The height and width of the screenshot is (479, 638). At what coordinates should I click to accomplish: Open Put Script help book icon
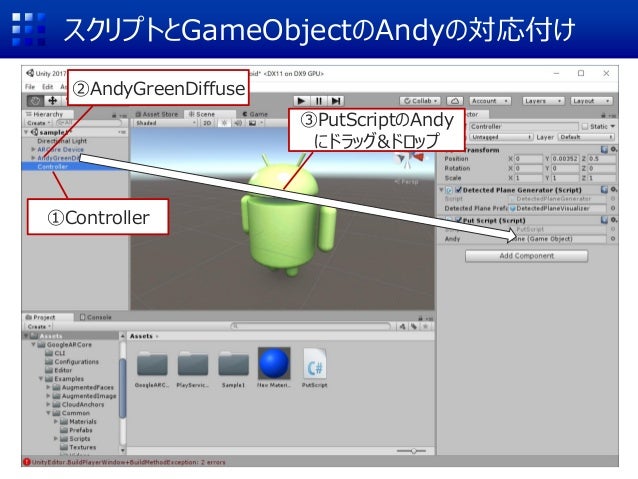coord(604,220)
